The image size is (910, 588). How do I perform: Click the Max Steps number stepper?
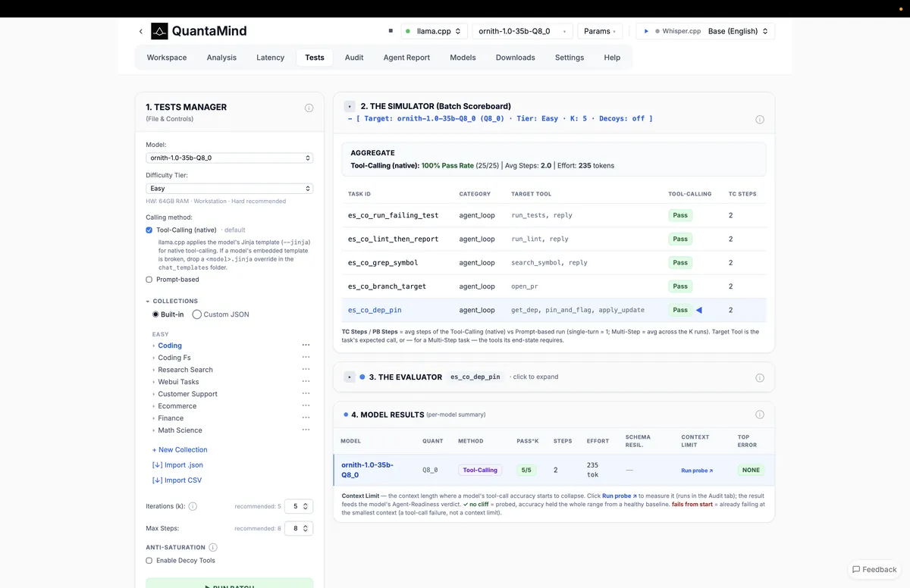coord(299,528)
